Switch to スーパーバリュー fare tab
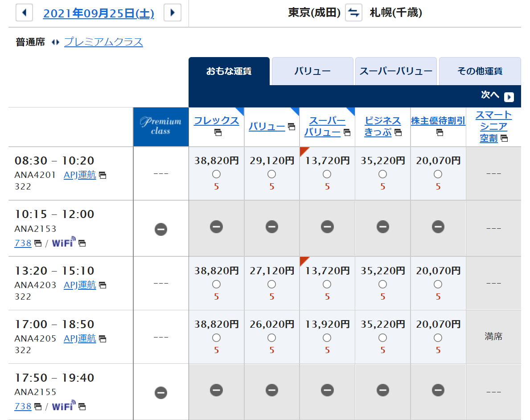 (396, 71)
